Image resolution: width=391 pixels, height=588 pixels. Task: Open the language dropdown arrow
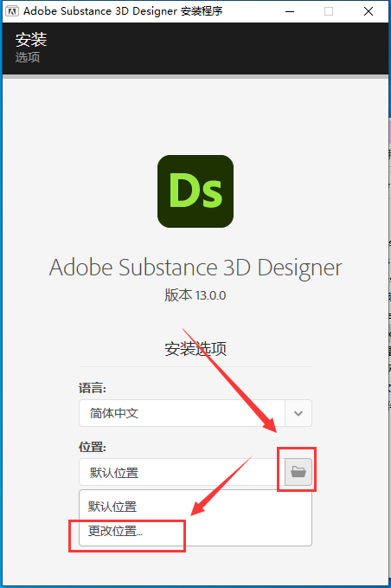point(298,413)
